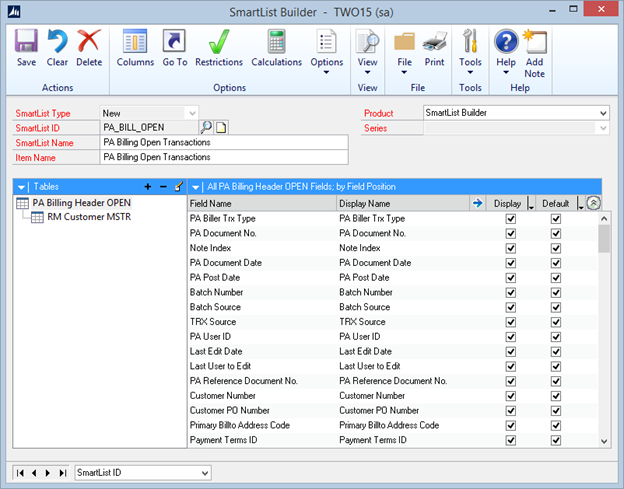Click the Delete red X icon
624x489 pixels.
[x=89, y=41]
